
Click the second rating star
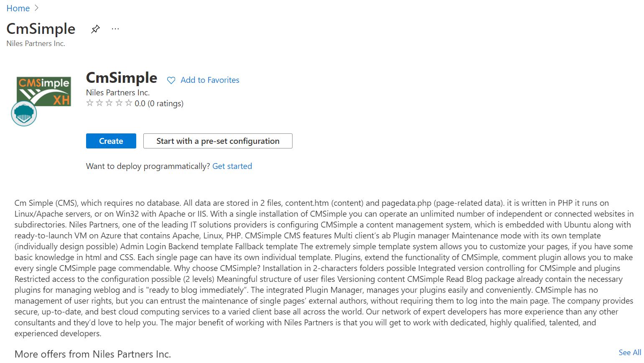[x=99, y=103]
